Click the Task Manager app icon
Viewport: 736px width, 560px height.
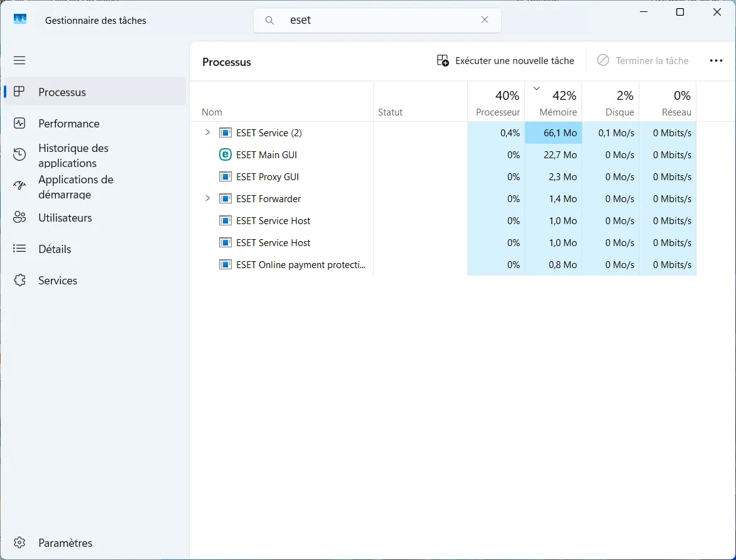20,19
